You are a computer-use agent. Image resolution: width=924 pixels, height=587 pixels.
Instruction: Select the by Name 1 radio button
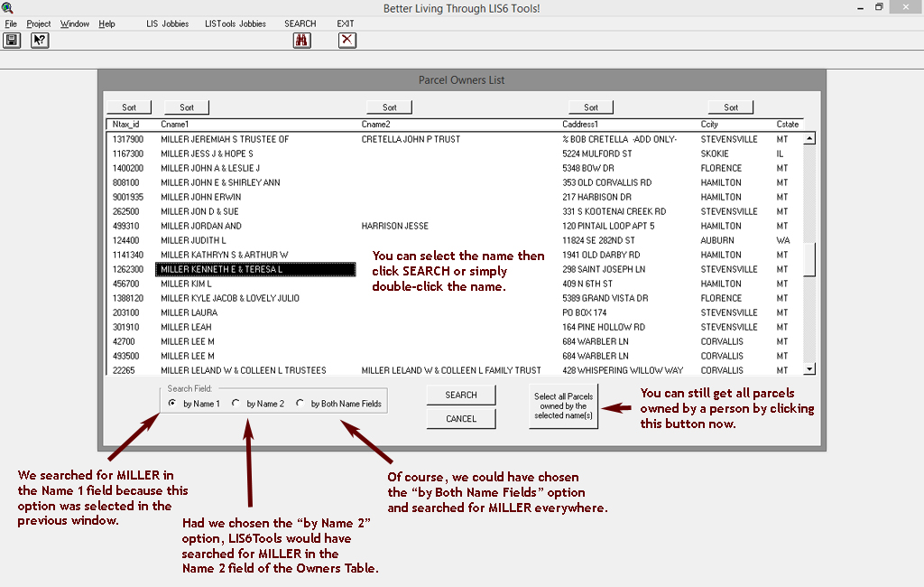click(172, 403)
